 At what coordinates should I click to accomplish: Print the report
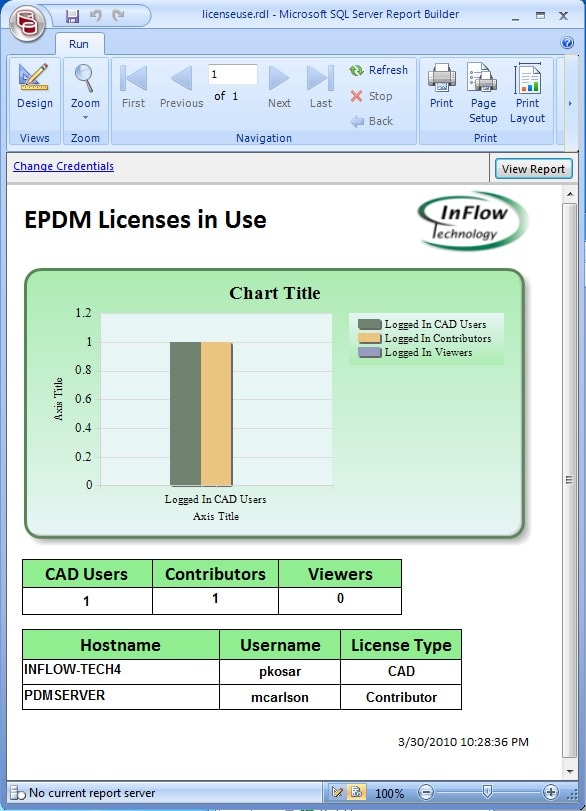[442, 86]
